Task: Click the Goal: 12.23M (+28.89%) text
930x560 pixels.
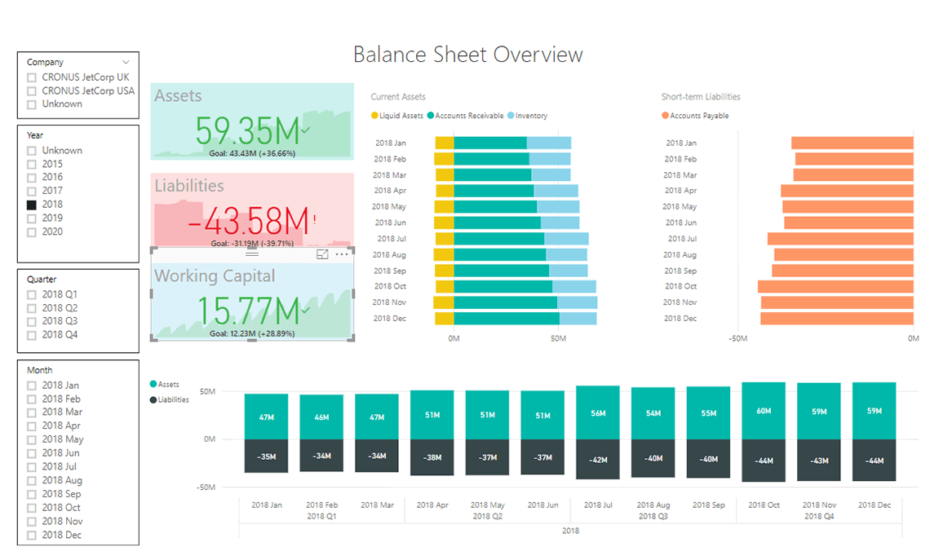Action: [252, 333]
